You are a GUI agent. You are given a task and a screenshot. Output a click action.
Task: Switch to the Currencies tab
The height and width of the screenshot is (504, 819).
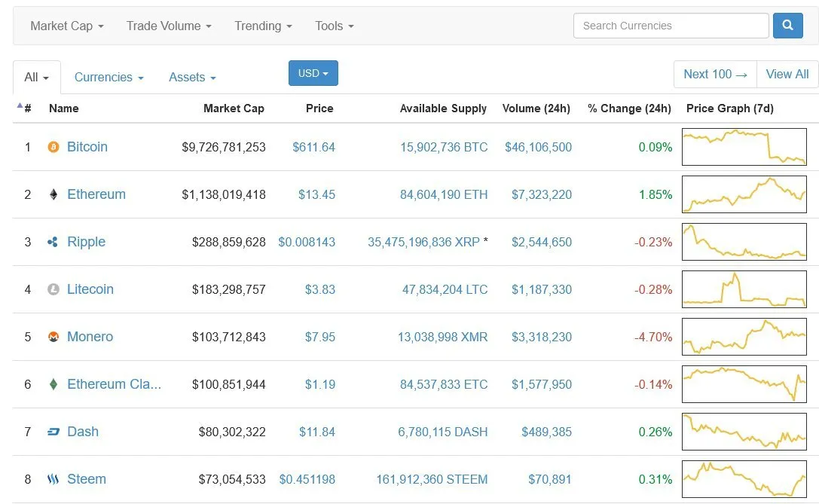108,78
